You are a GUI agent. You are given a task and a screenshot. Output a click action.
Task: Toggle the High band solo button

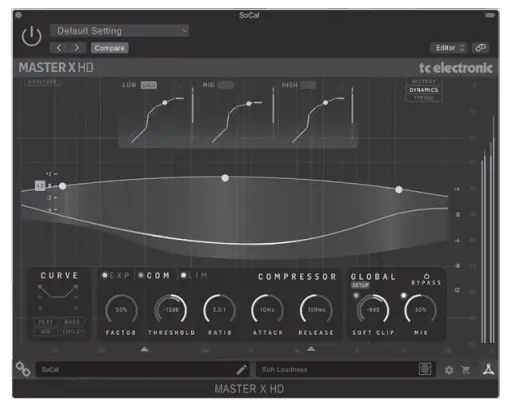point(308,85)
